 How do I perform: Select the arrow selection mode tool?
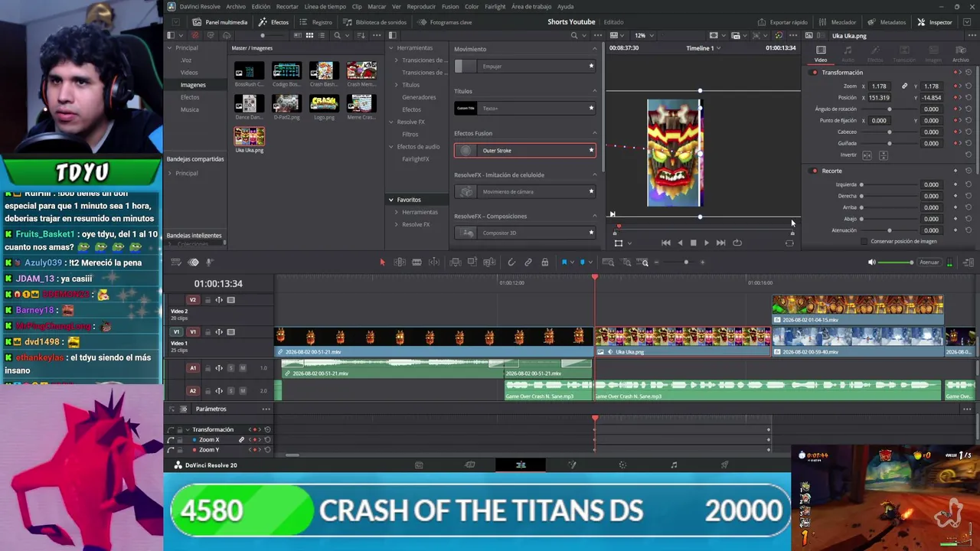click(x=382, y=262)
